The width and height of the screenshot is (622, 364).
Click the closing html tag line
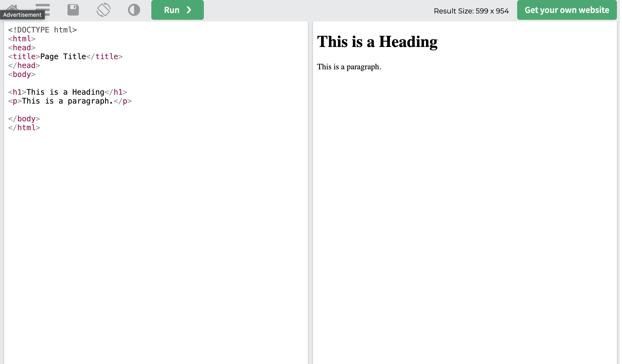point(24,128)
